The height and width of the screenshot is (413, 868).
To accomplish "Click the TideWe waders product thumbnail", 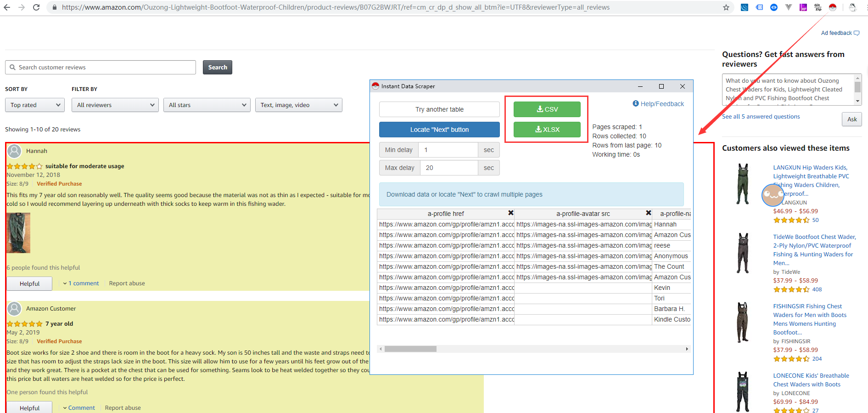I will tap(743, 253).
